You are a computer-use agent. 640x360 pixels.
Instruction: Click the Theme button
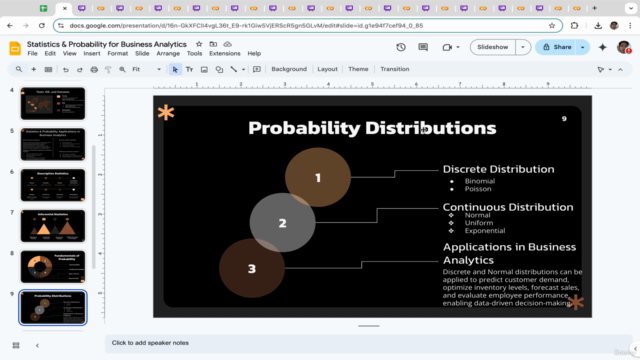coord(358,69)
